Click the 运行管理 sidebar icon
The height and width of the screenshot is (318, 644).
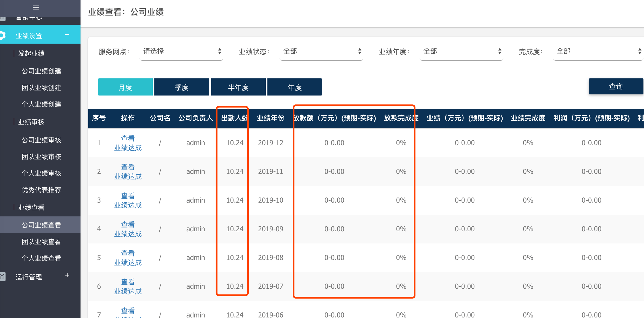3,276
